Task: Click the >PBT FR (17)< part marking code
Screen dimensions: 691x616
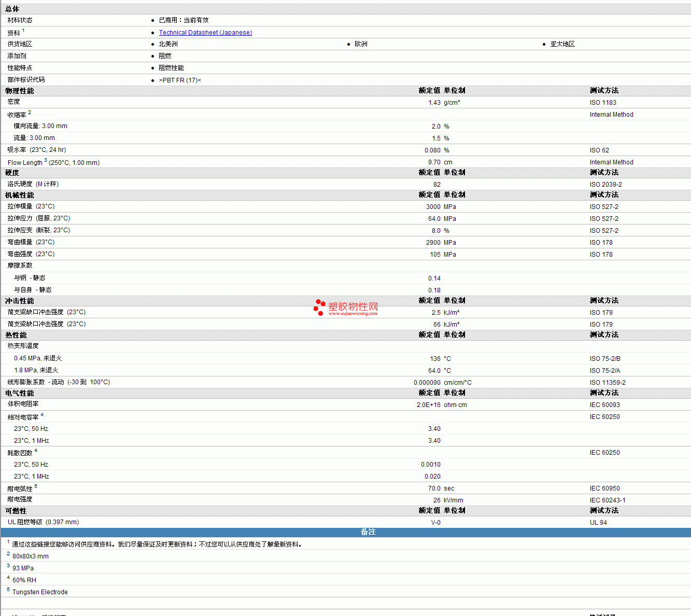Action: pyautogui.click(x=180, y=80)
